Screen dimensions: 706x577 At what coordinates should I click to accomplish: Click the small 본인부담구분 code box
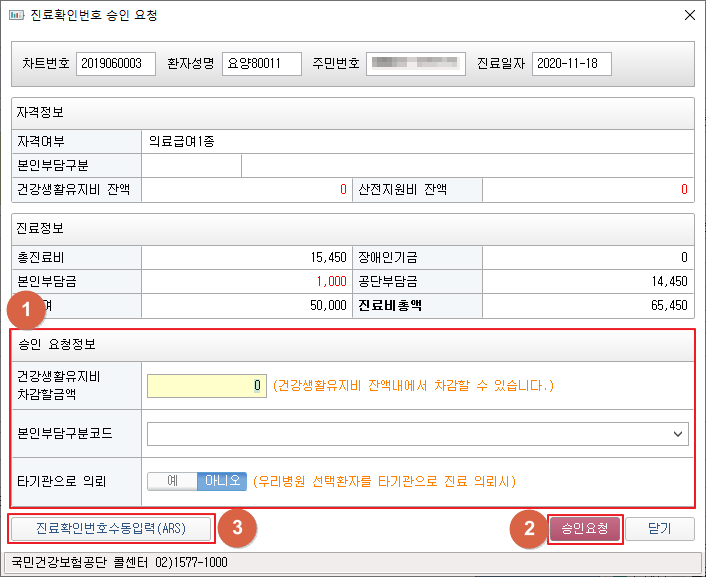coord(191,165)
